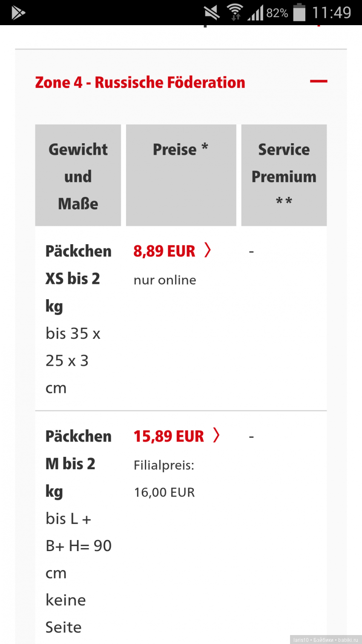
Task: Tap the muted sound status icon
Action: 212,13
